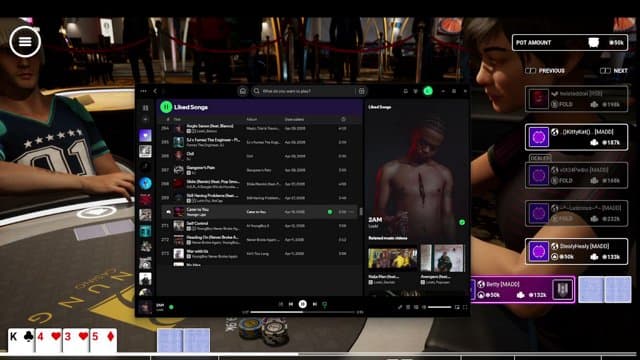
Task: Open the Browse icon inside the search bar
Action: (362, 91)
